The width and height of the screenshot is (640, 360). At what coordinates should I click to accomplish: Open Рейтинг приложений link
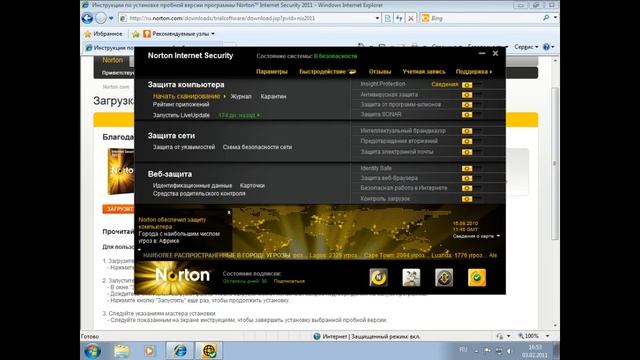click(181, 104)
